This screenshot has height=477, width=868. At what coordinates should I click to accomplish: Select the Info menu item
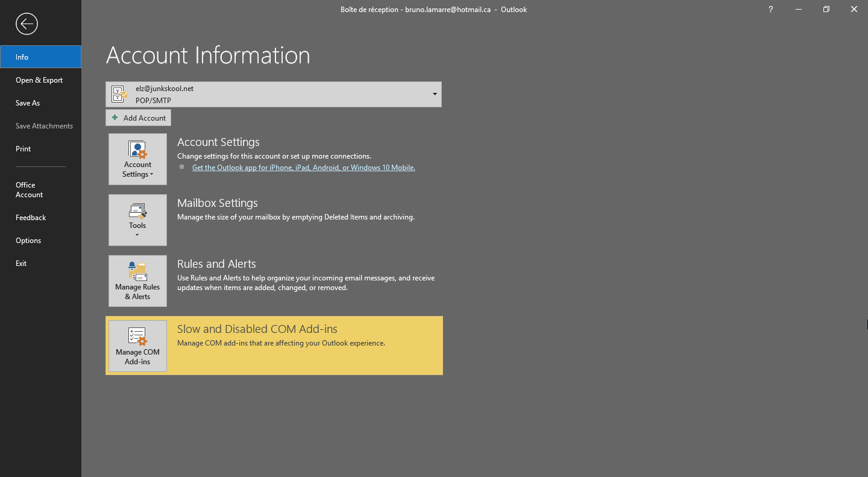pos(40,57)
